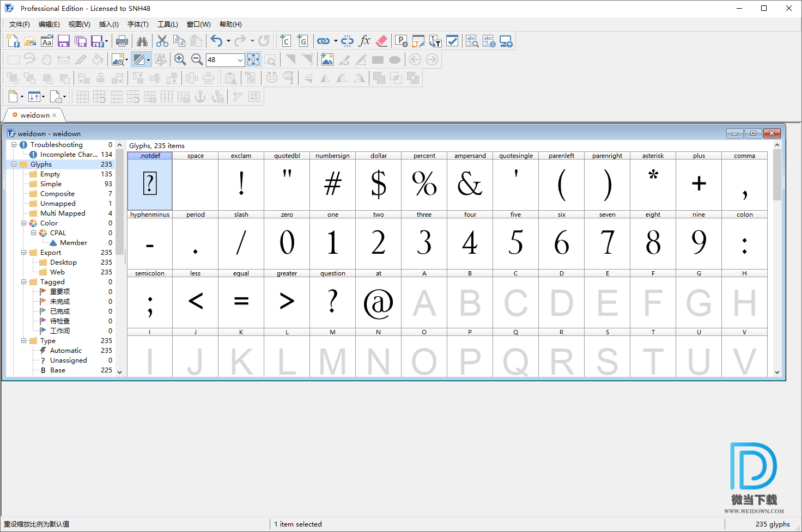Open the 编辑(E) menu
Screen dimensions: 802x532
(x=49, y=25)
